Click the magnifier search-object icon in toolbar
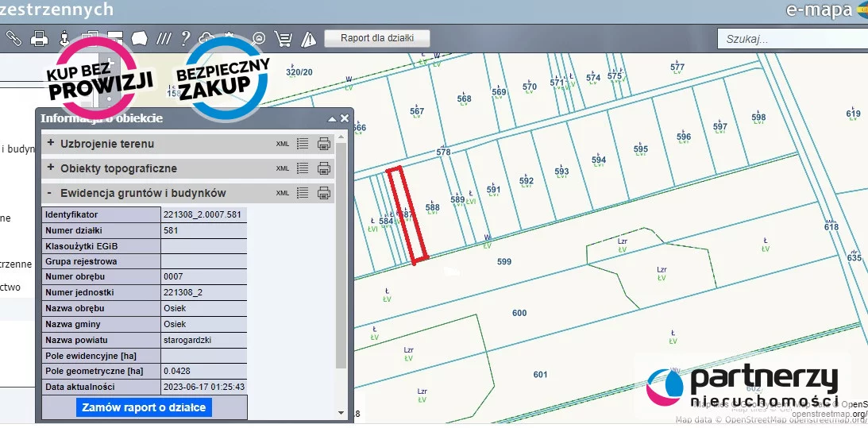Viewport: 868px width, 428px height. 259,38
